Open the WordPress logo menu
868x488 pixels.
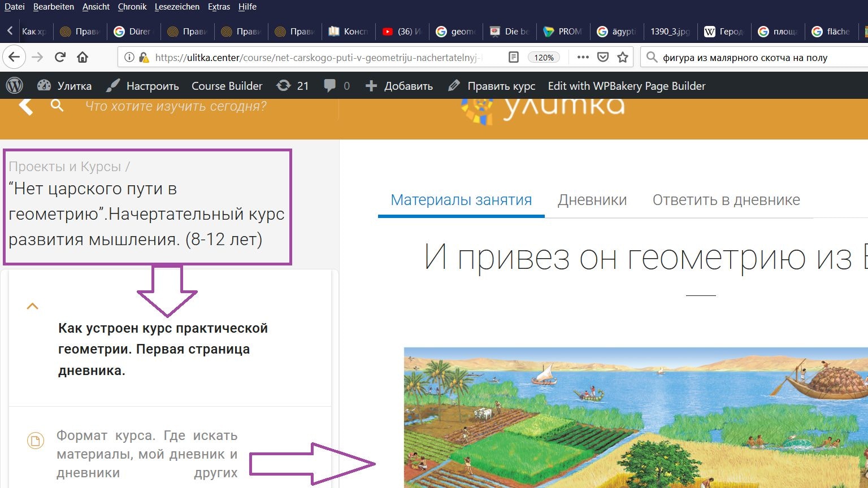point(15,86)
